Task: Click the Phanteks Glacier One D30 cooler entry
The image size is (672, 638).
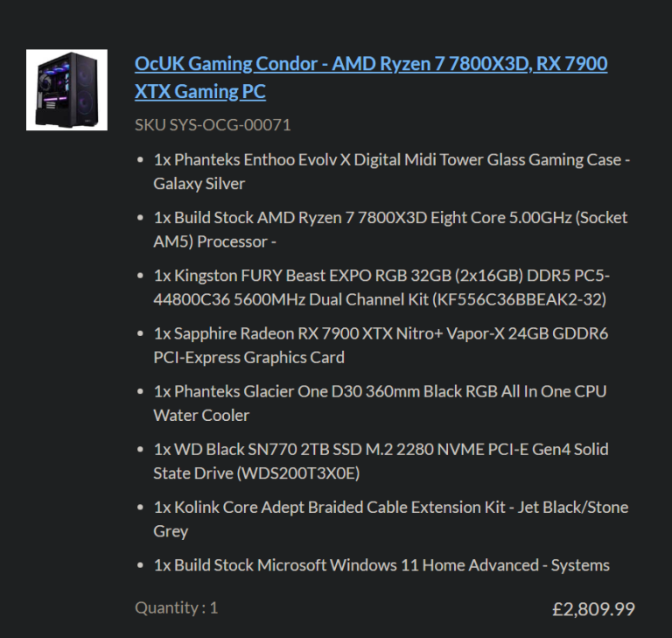Action: [x=380, y=403]
